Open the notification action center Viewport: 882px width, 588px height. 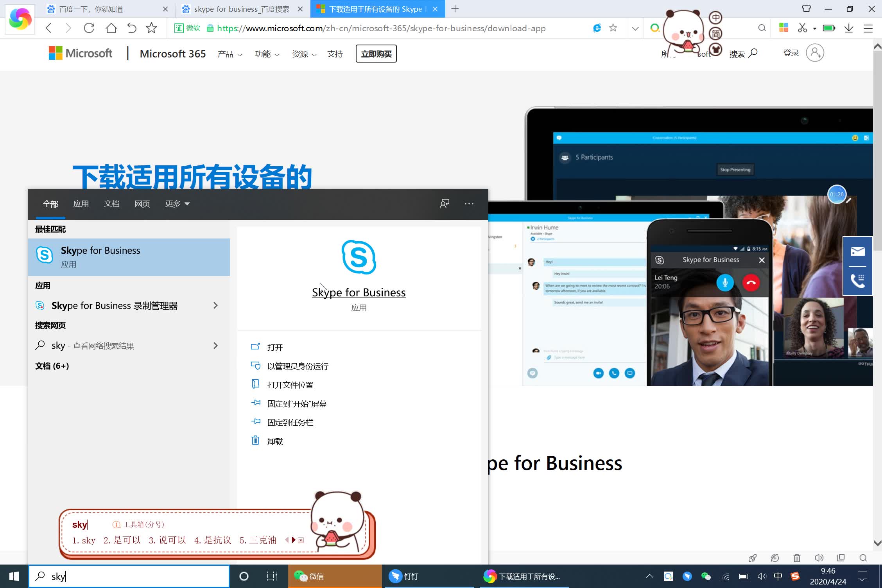point(862,576)
